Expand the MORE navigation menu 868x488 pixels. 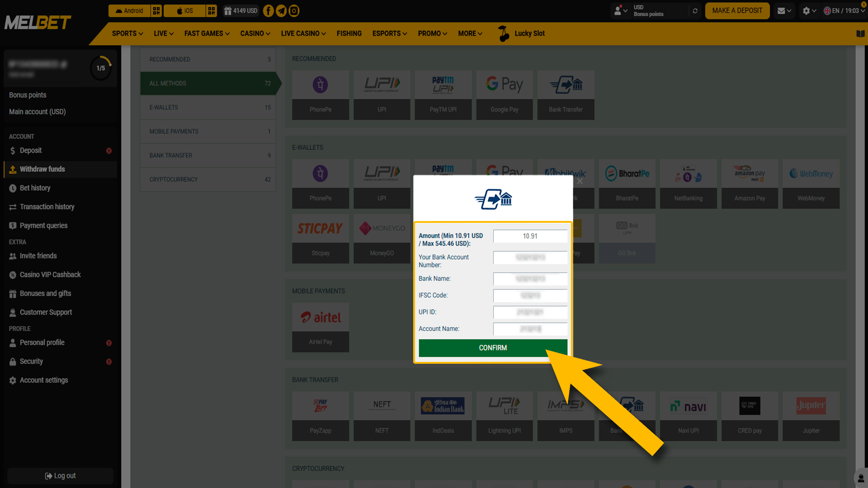470,33
